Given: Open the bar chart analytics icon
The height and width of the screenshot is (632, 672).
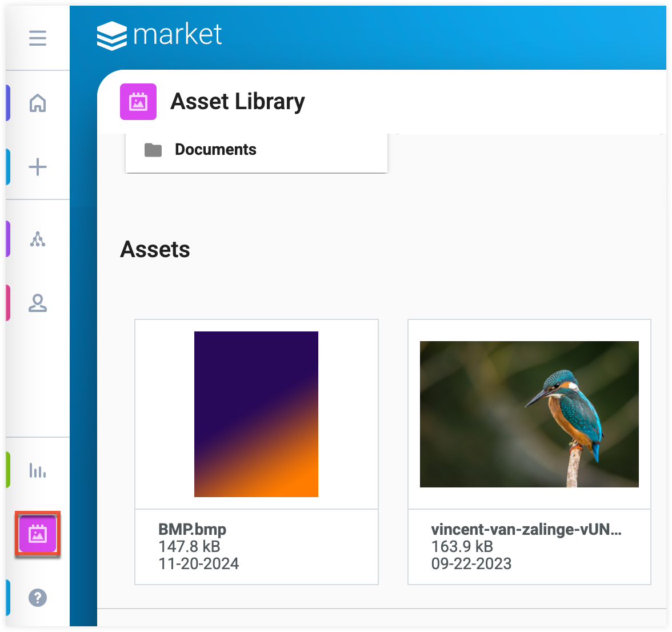Looking at the screenshot, I should coord(38,470).
